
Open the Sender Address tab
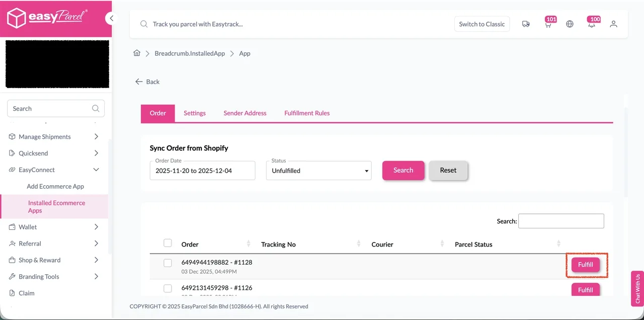[x=245, y=113]
